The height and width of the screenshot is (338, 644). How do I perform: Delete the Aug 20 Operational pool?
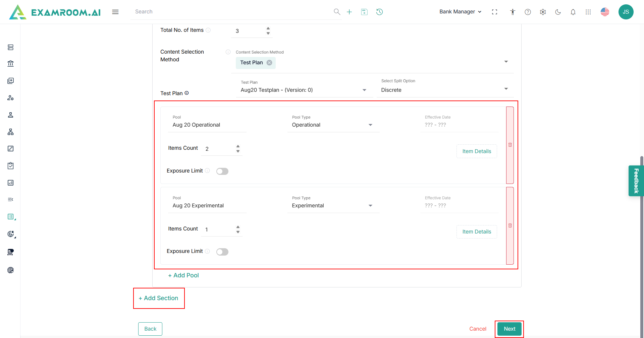510,145
